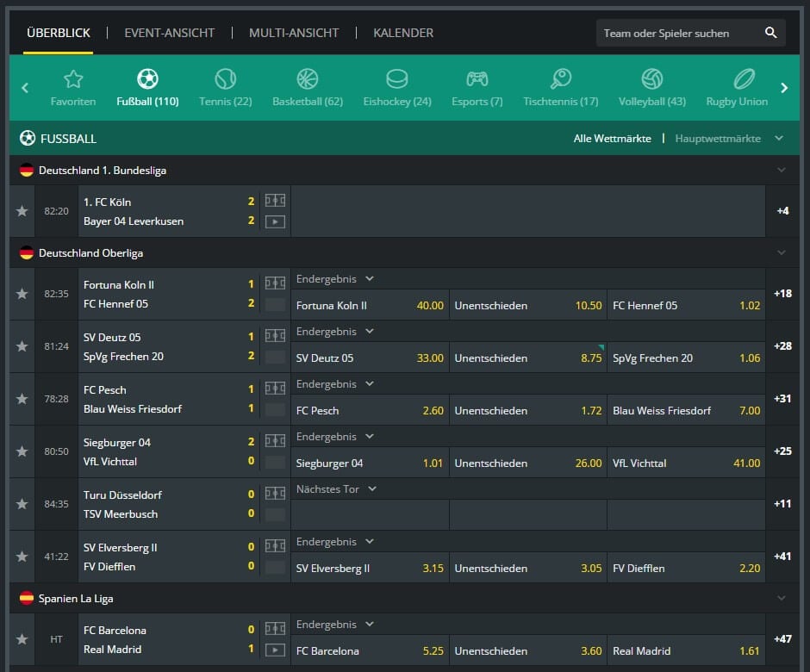
Task: Play live stream for 1. FC Köln match
Action: click(275, 221)
